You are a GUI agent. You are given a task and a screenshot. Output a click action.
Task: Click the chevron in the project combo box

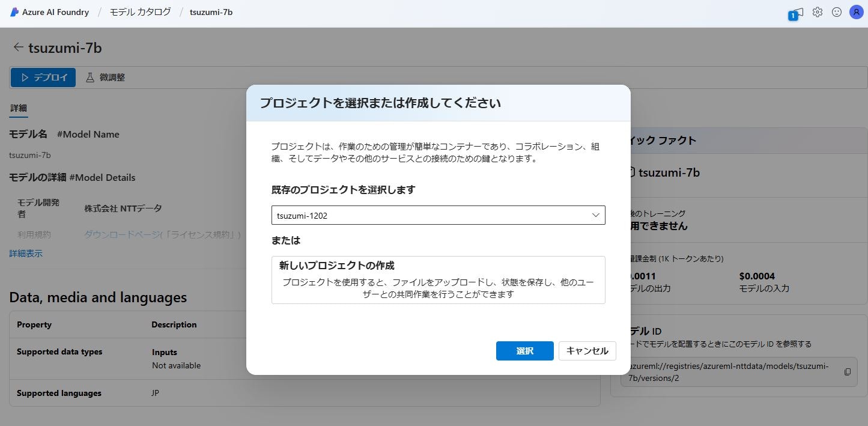coord(596,215)
